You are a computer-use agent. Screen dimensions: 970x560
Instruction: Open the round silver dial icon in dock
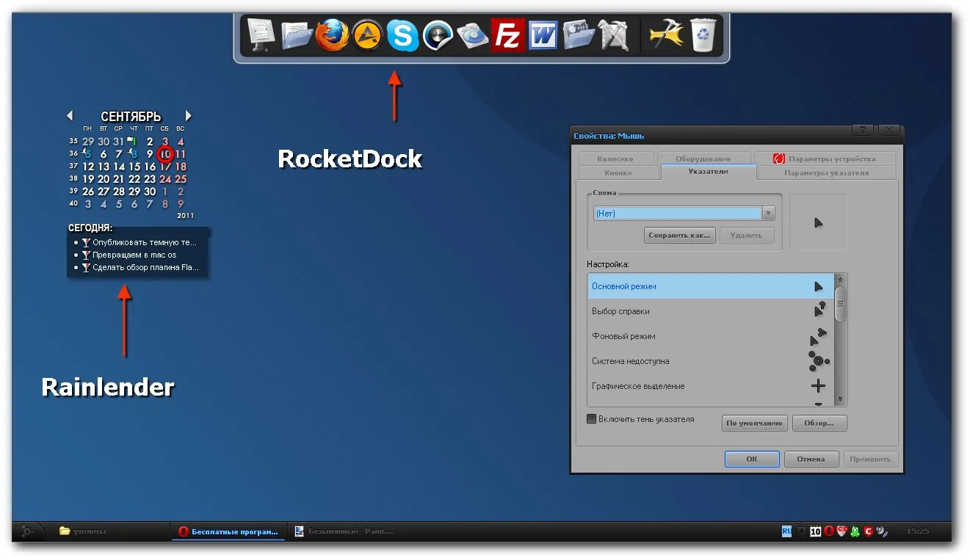click(438, 35)
